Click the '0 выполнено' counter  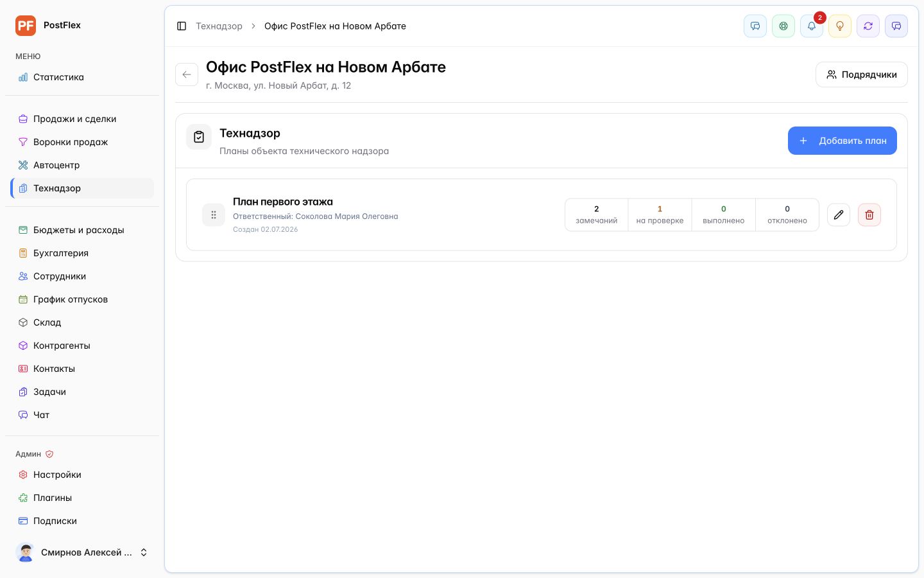tap(724, 215)
